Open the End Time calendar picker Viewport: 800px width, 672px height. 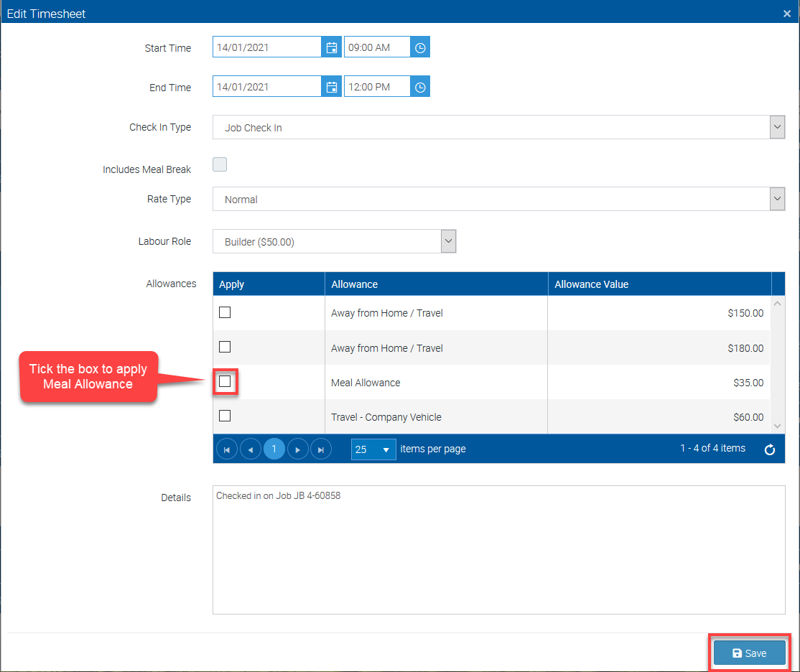pos(332,87)
